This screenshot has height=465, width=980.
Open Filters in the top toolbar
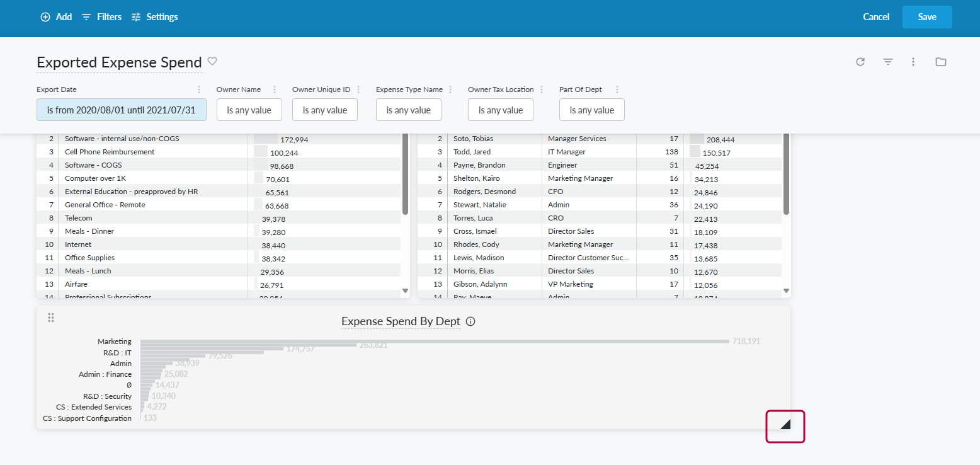[101, 17]
